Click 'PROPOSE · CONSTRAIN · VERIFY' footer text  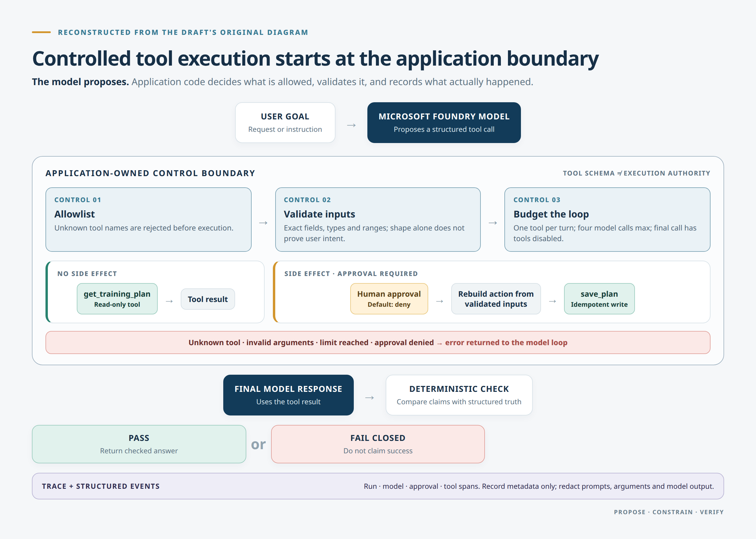(669, 512)
